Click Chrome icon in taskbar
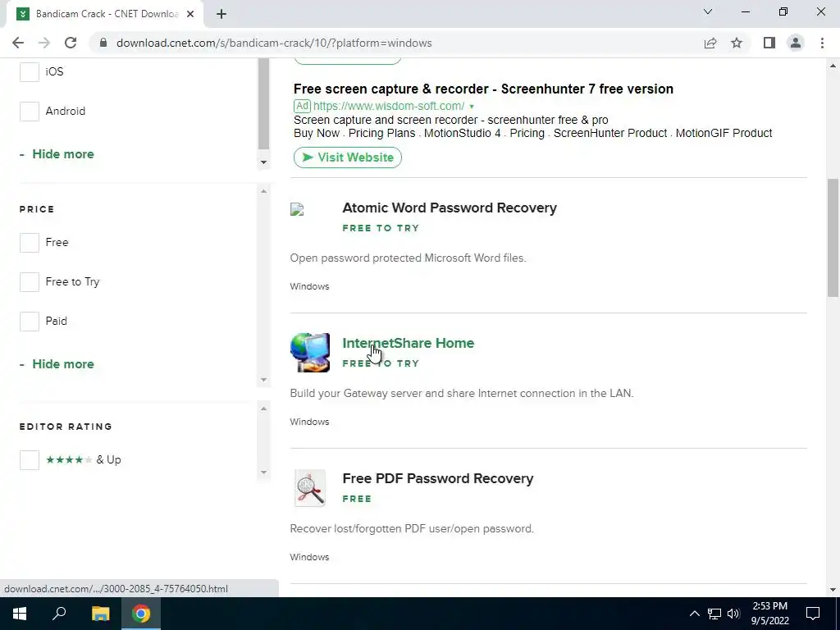840x630 pixels. pos(141,614)
